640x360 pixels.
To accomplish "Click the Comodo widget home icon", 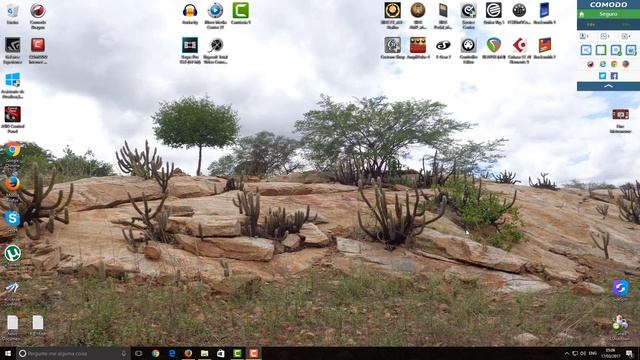I will tap(582, 14).
